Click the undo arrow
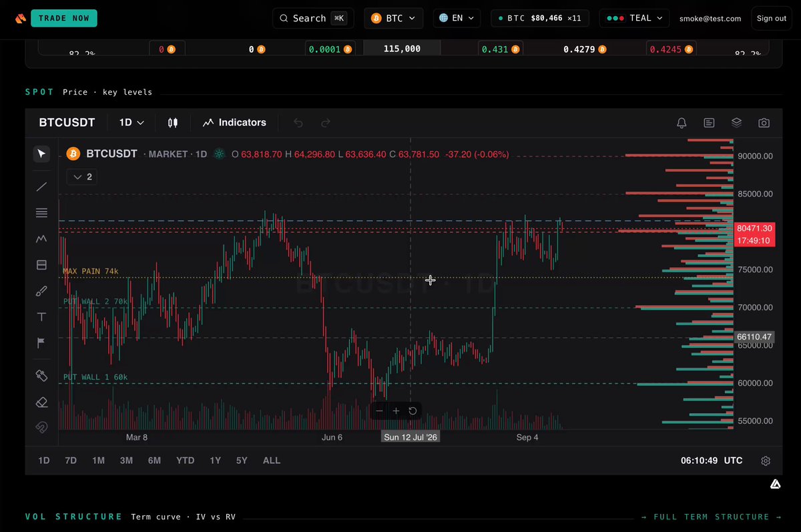The image size is (801, 532). coord(298,123)
